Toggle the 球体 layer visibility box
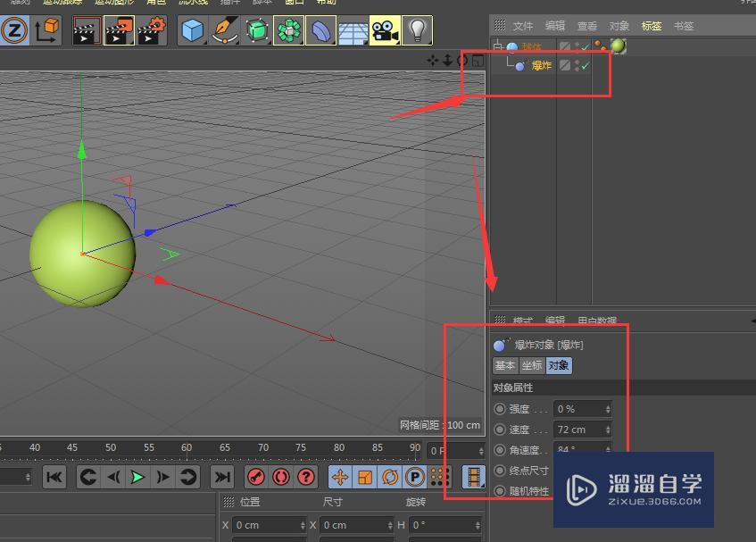Viewport: 756px width, 542px height. coord(565,46)
